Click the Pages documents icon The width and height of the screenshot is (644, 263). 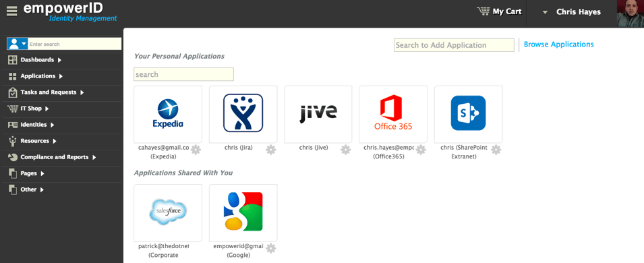point(13,173)
